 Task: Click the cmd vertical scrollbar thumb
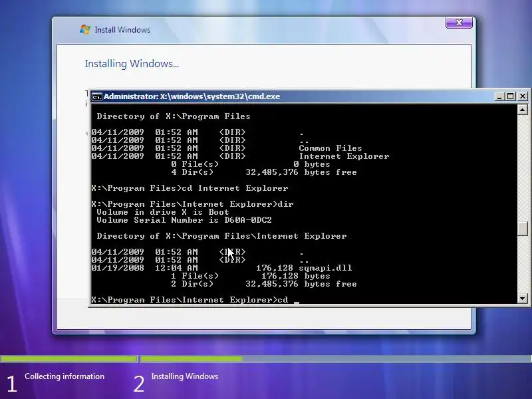[x=523, y=228]
